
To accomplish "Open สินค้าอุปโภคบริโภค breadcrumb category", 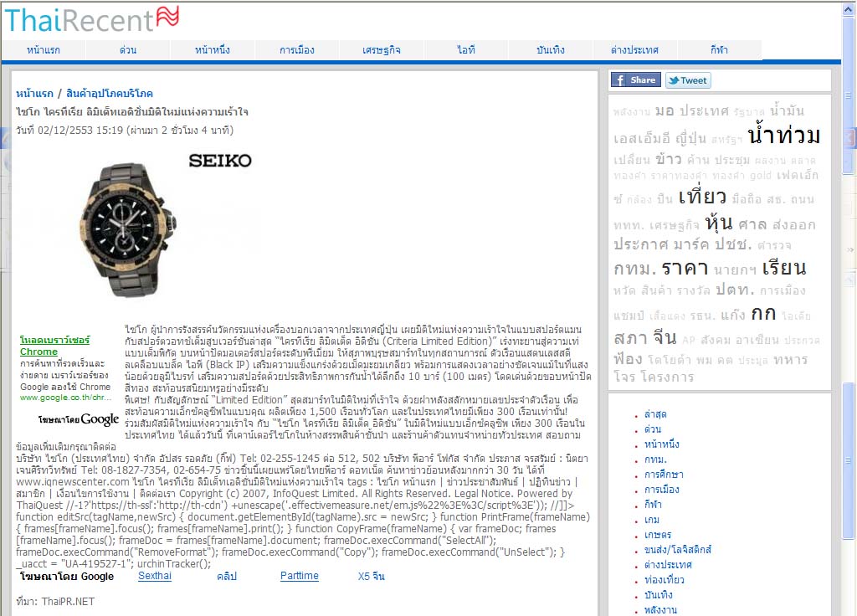I will [110, 94].
